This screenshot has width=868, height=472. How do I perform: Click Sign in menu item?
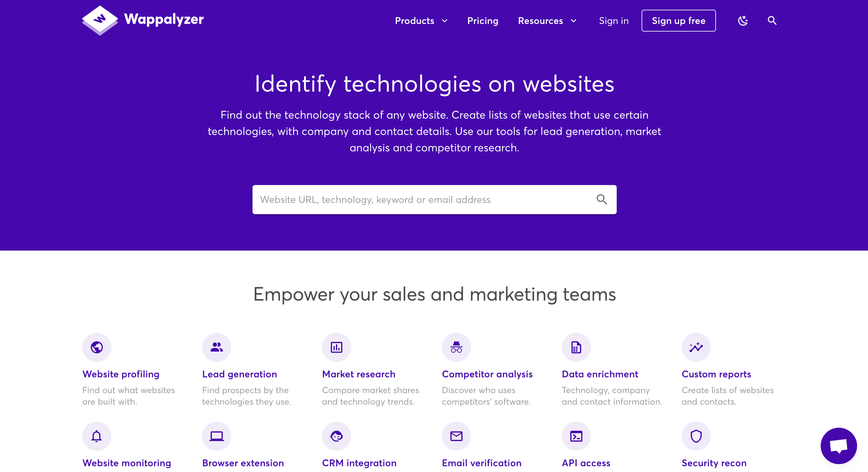point(614,20)
